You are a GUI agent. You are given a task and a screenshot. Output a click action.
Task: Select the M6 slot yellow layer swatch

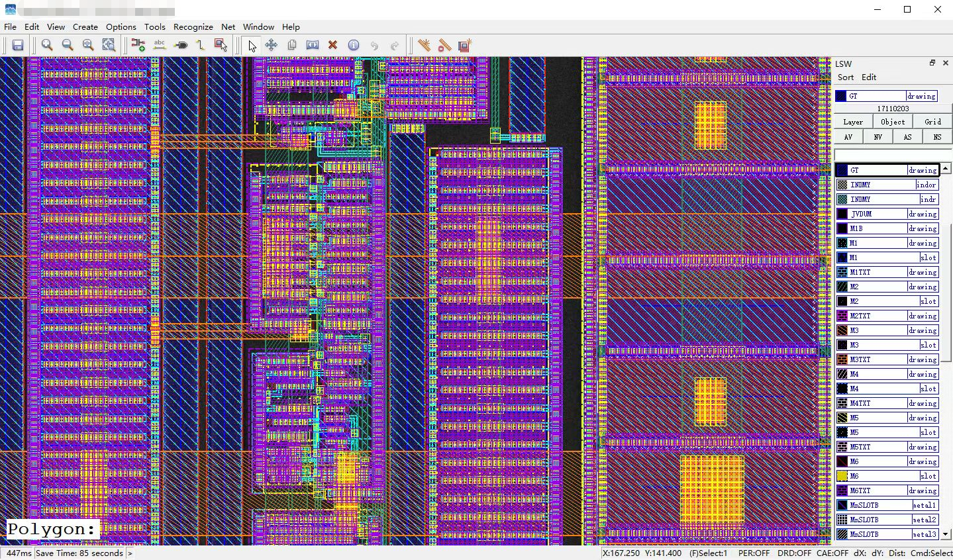(x=842, y=476)
